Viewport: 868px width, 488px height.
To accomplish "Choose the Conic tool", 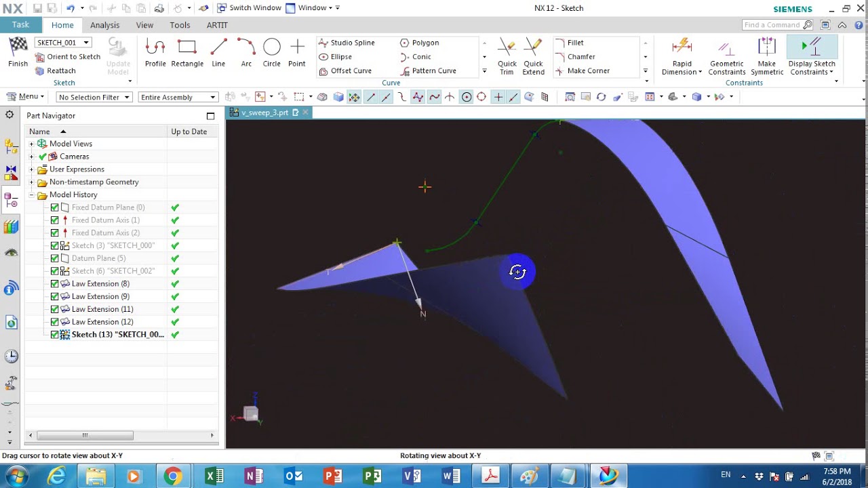I will 415,57.
